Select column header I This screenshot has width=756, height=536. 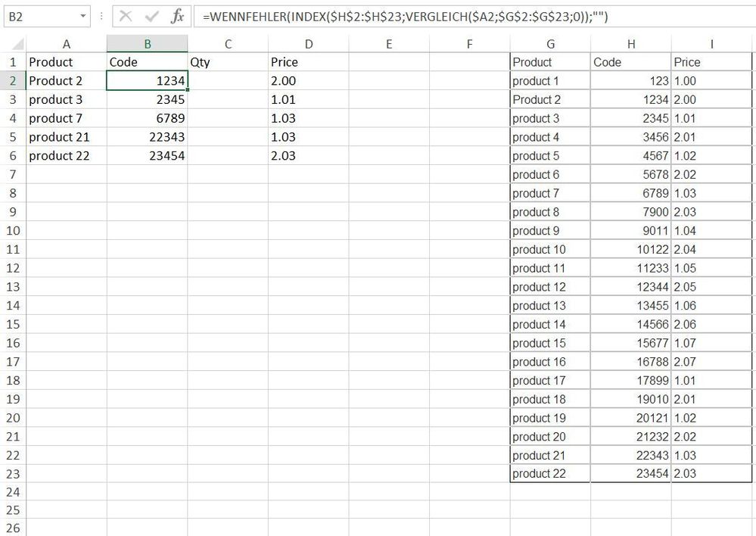coord(711,43)
